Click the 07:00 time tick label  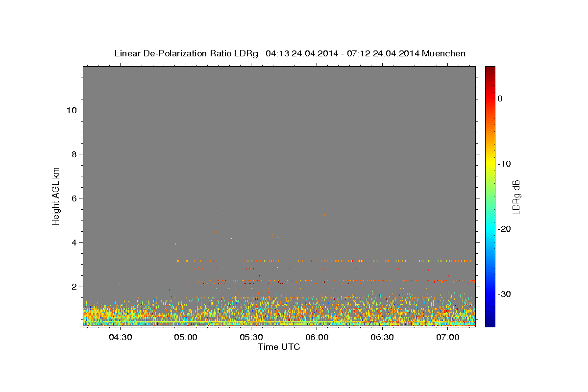point(448,337)
